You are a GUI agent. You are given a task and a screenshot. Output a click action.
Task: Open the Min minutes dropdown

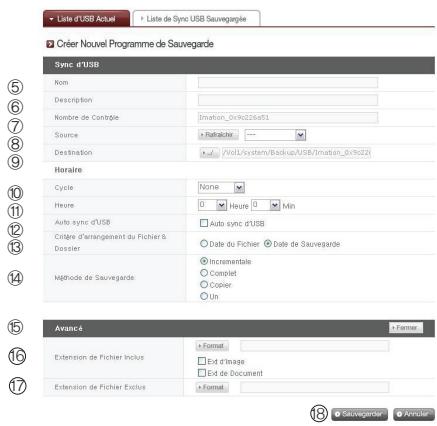coord(265,205)
